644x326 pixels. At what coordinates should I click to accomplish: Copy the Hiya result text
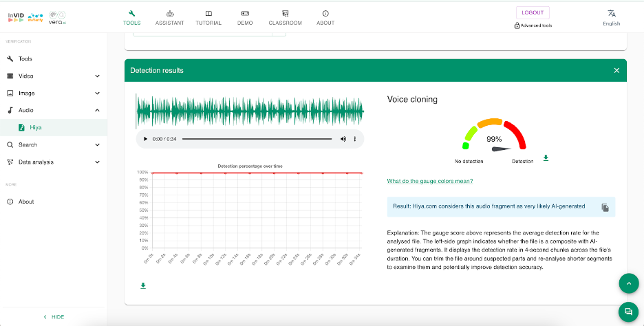point(605,207)
